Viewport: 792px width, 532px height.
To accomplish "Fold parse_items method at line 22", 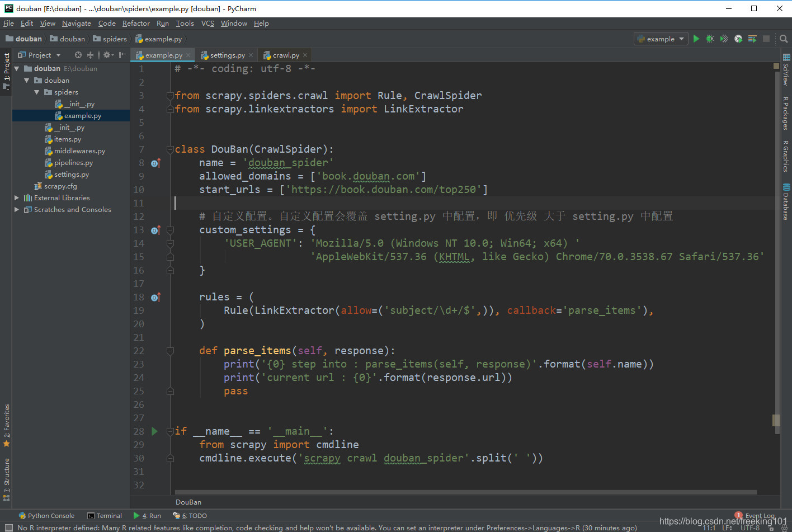I will pyautogui.click(x=170, y=351).
